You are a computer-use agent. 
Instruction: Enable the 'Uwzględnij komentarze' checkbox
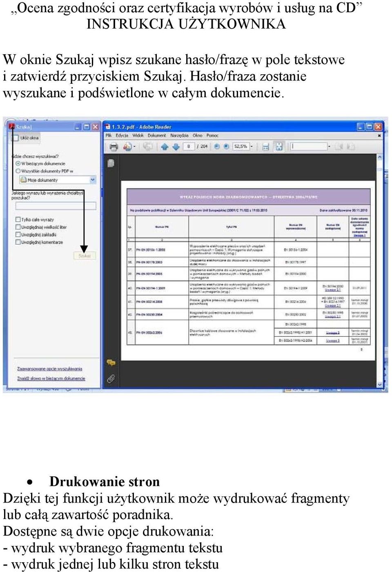[x=18, y=242]
